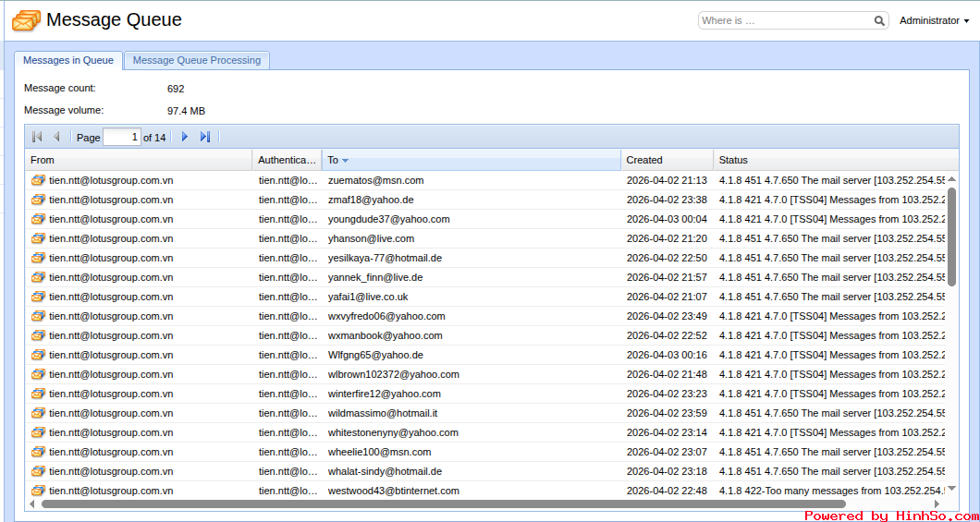Switch to Message Queue Processing tab
Image resolution: width=980 pixels, height=522 pixels.
tap(197, 60)
